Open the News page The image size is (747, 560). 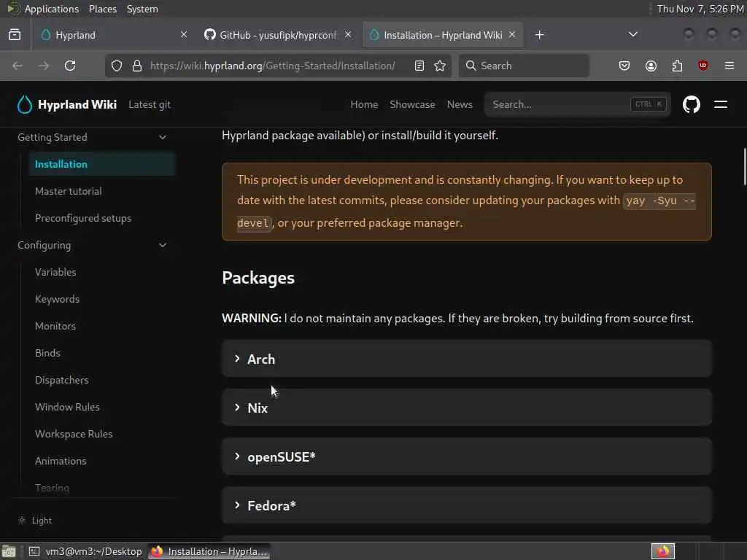point(460,104)
